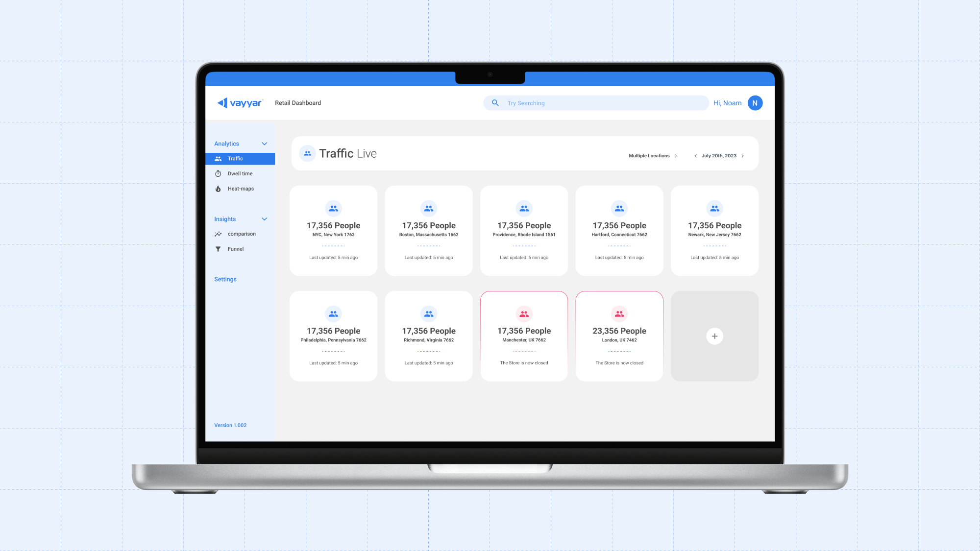Viewport: 980px width, 551px height.
Task: Click the search magnifier icon
Action: (495, 103)
